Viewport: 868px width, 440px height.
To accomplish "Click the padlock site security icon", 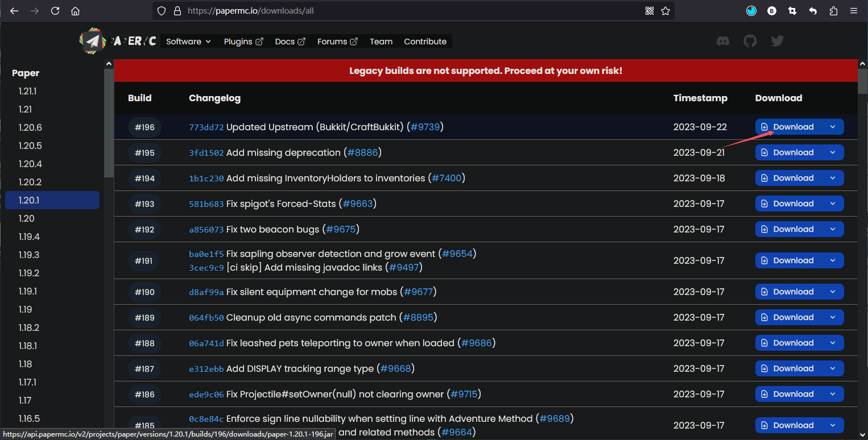I will coord(177,11).
